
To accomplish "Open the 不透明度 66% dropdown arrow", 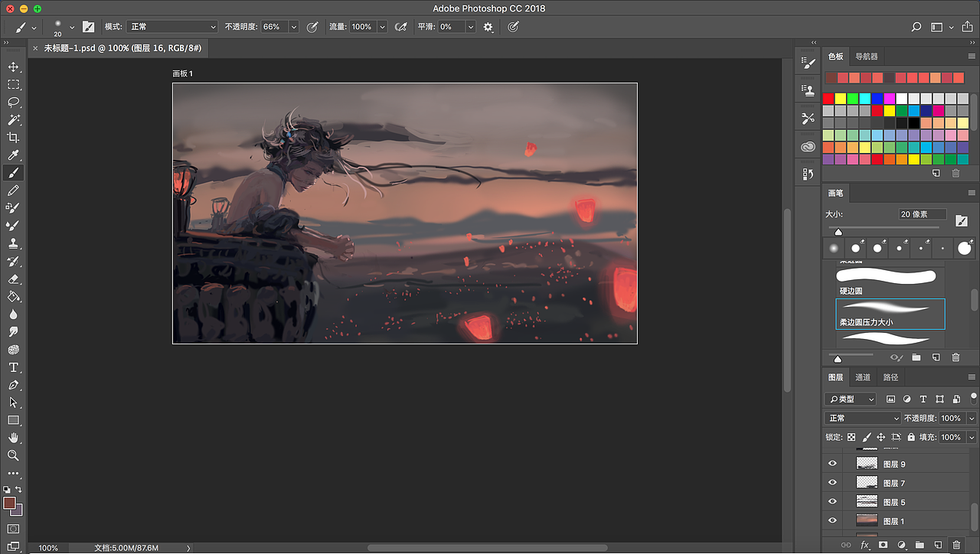I will [293, 27].
